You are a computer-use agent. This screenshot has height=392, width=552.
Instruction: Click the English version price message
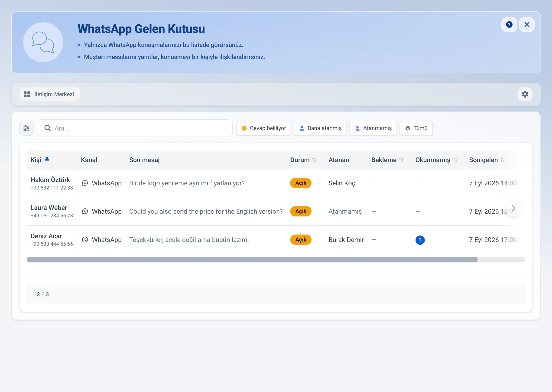[x=206, y=211]
